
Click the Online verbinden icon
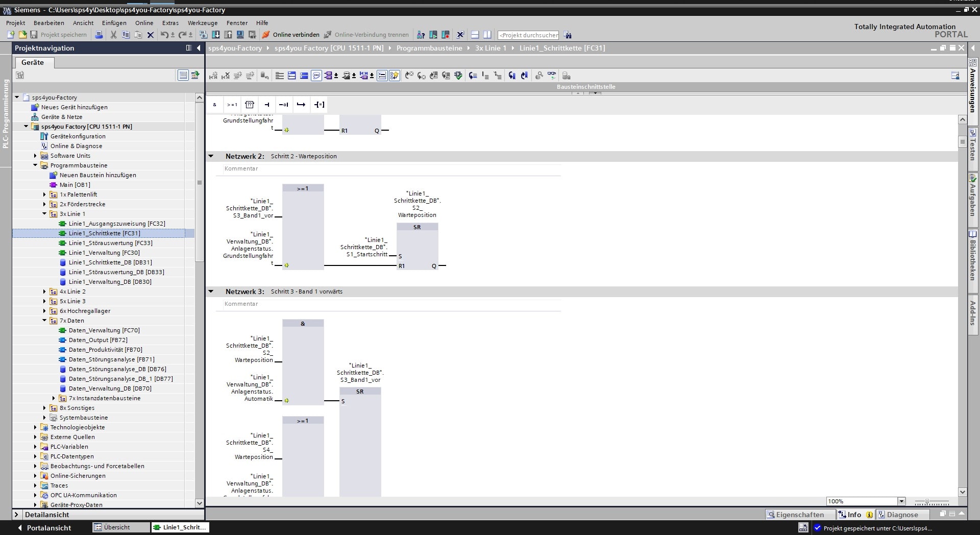[266, 35]
